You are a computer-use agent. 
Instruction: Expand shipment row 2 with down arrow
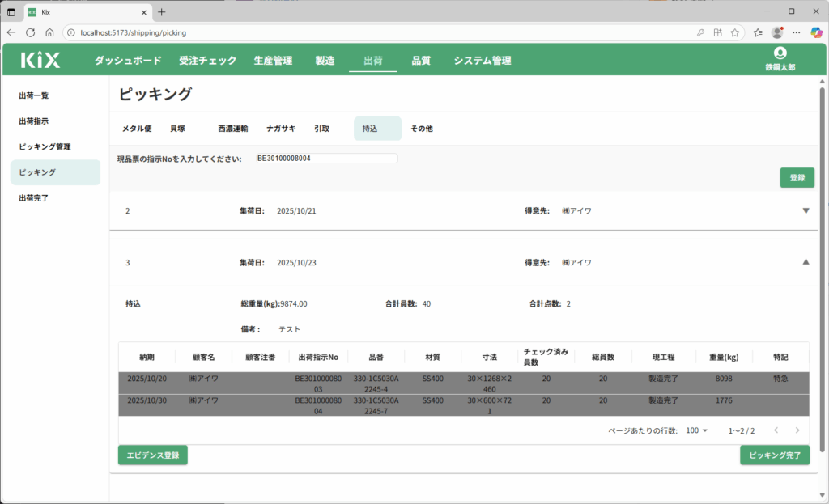[805, 211]
